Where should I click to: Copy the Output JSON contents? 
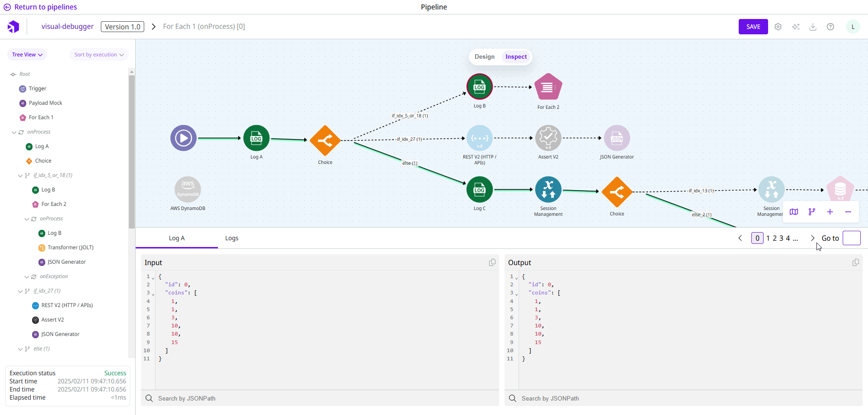tap(855, 262)
